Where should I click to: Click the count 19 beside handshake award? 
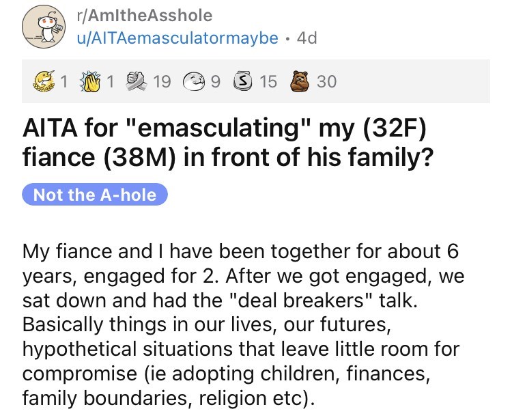pos(162,82)
